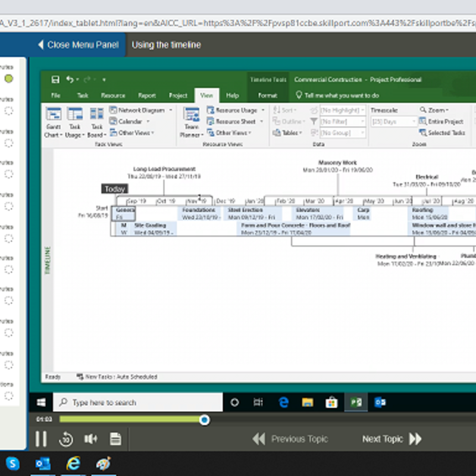Screen dimensions: 476x476
Task: Switch to the Project ribbon tab
Action: pos(178,95)
